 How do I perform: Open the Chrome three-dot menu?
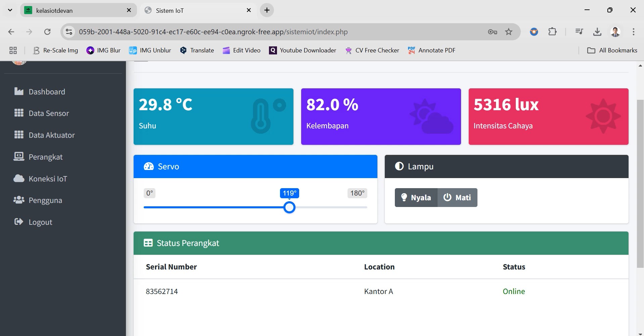coord(634,32)
